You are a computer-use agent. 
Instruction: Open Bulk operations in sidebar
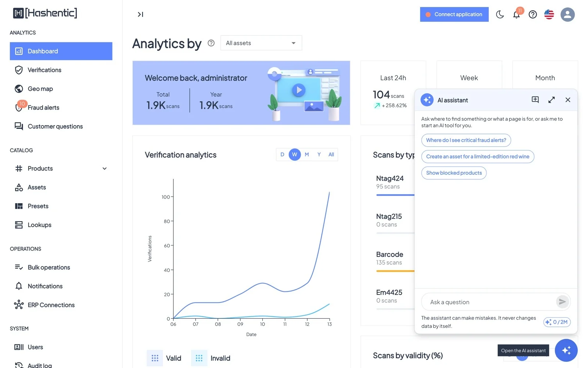[x=61, y=267]
